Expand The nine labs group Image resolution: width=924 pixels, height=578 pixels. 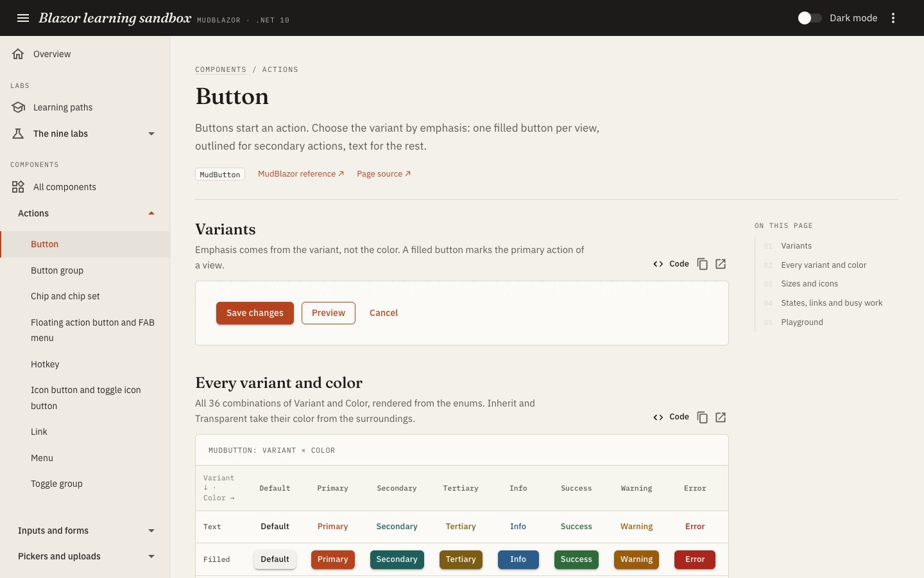85,134
